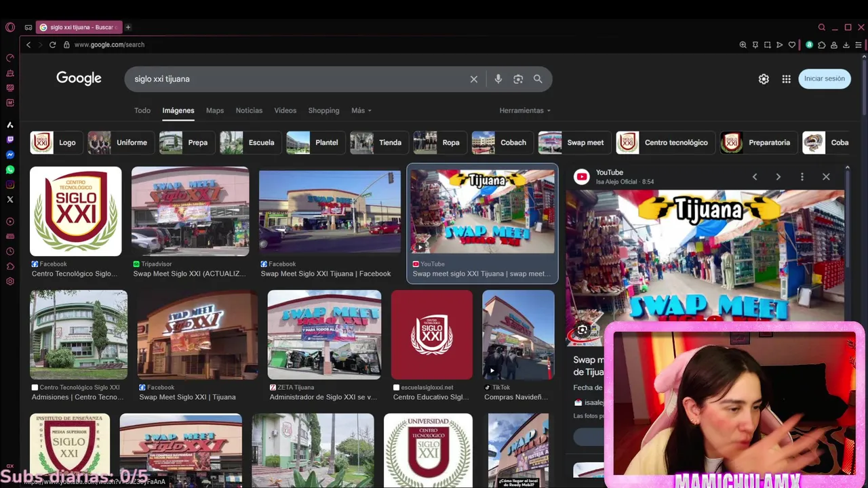Open the ZETA Tijuana image result

coord(324,335)
